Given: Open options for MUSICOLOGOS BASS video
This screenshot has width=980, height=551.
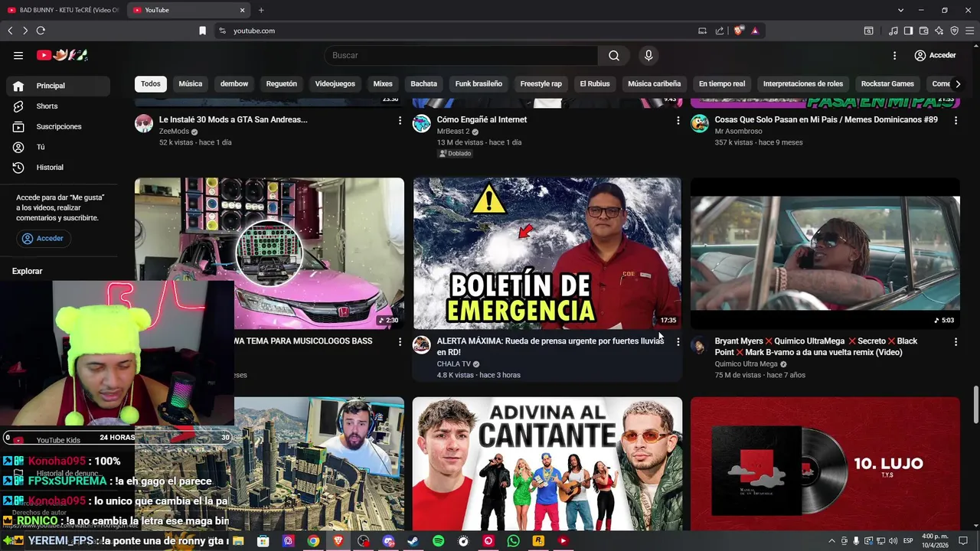Looking at the screenshot, I should tap(400, 341).
